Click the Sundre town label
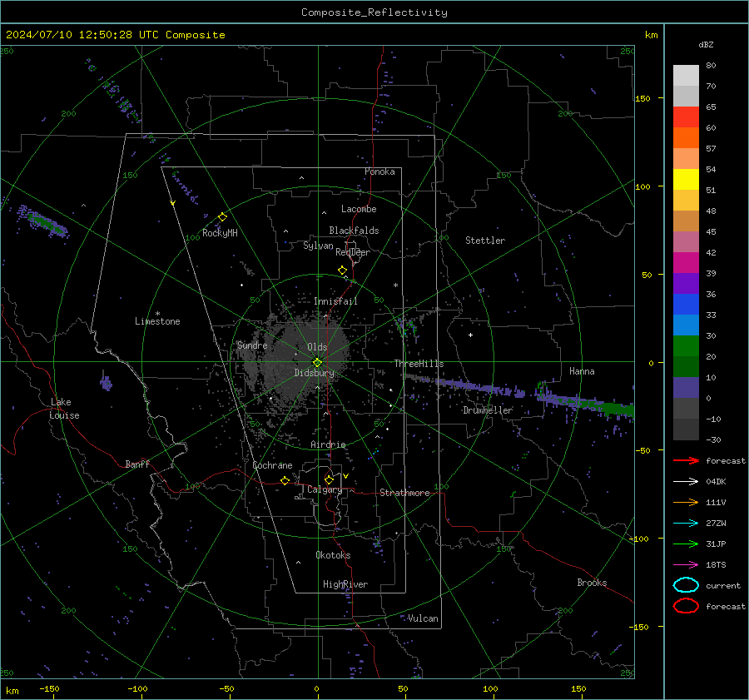 (252, 345)
